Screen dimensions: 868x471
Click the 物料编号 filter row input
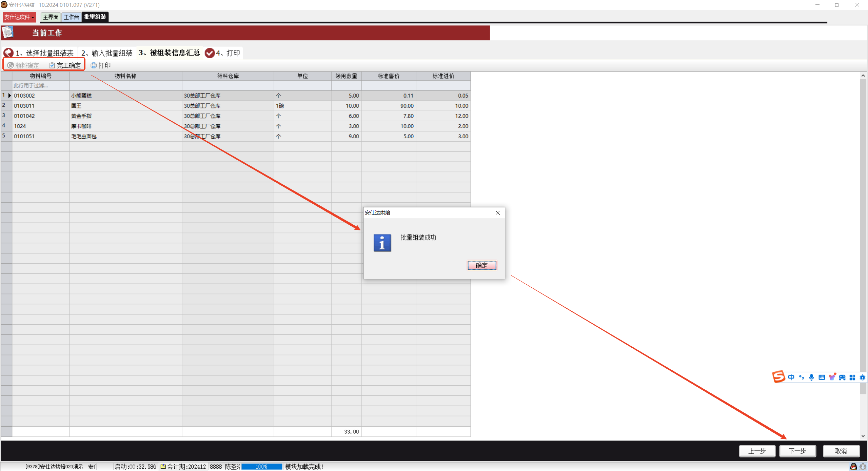coord(41,86)
